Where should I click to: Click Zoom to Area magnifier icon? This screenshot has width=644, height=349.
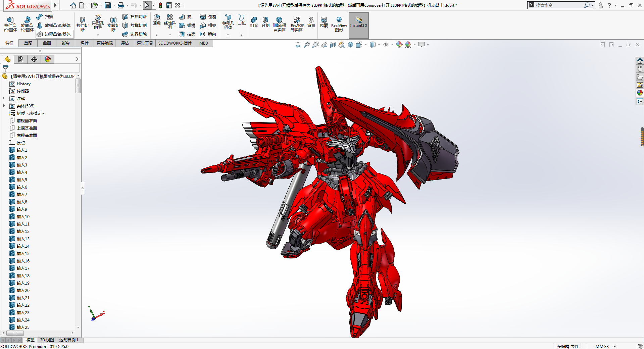click(315, 45)
